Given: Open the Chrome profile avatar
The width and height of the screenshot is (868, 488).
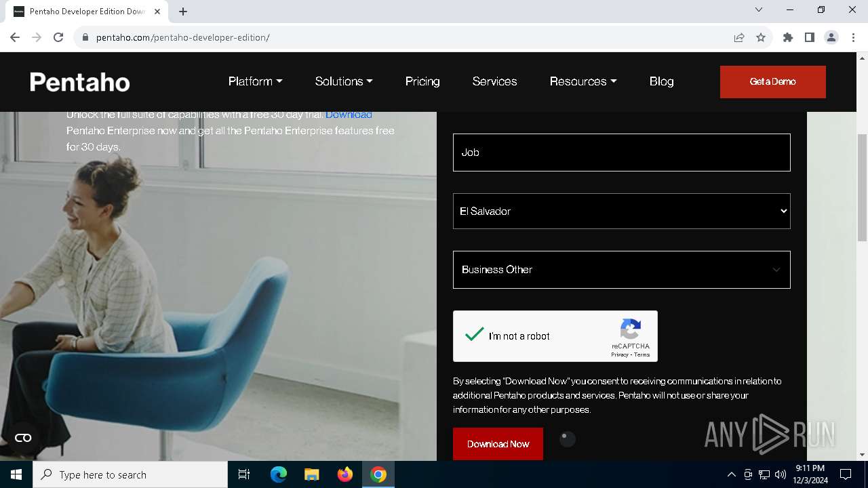Looking at the screenshot, I should [x=831, y=37].
